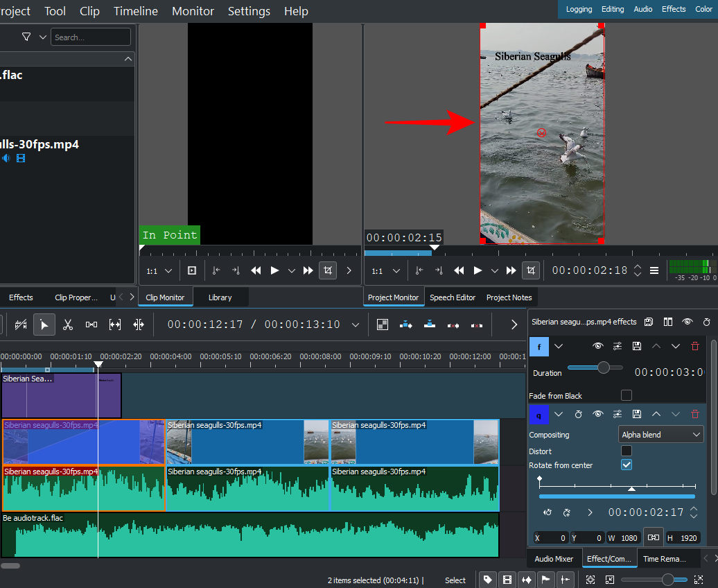Viewport: 718px width, 588px height.
Task: Activate the spacer tool in timeline toolbar
Action: coord(91,324)
